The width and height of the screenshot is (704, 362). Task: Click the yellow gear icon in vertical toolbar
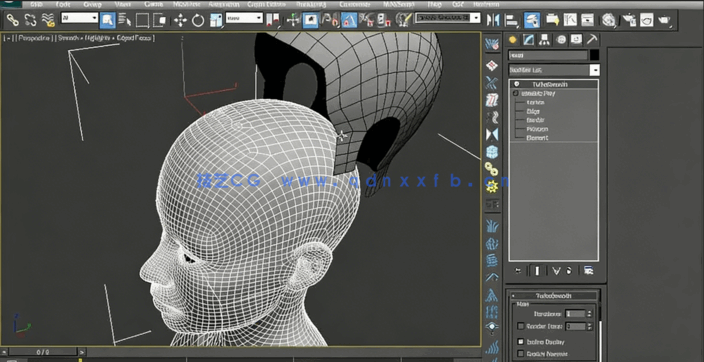(492, 186)
